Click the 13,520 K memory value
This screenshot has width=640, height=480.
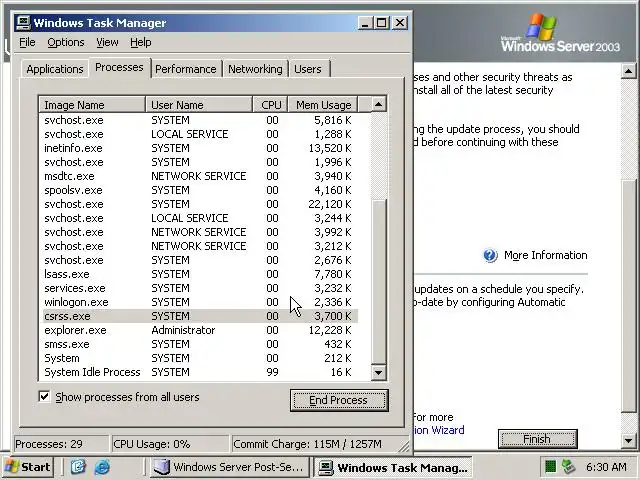[x=330, y=148]
